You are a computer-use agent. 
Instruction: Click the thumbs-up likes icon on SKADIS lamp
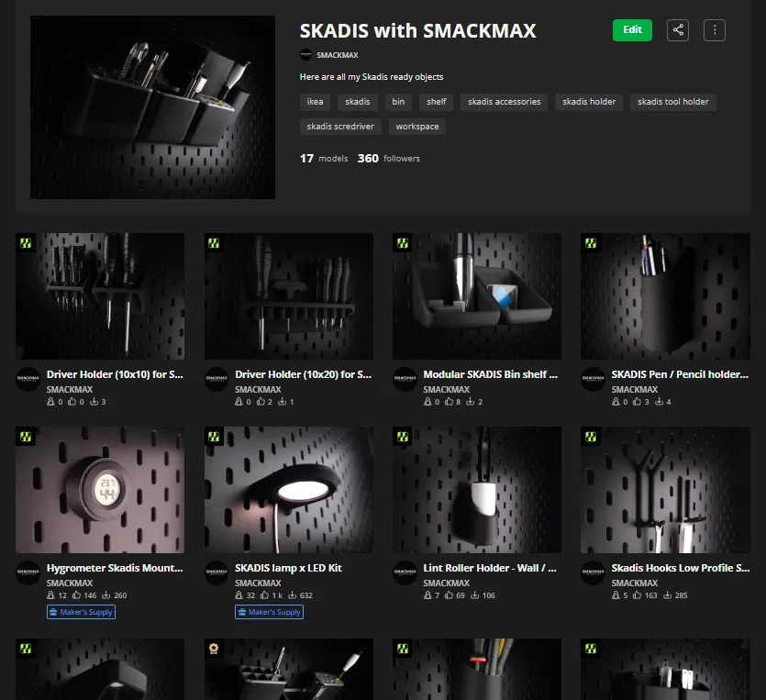coord(266,594)
